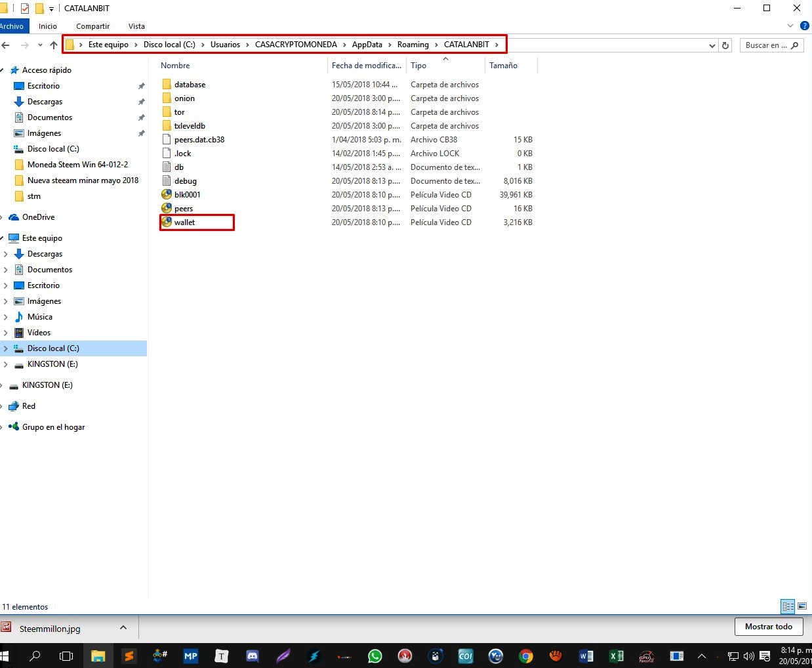The height and width of the screenshot is (668, 812).
Task: Open the Windows Start menu
Action: pyautogui.click(x=5, y=656)
